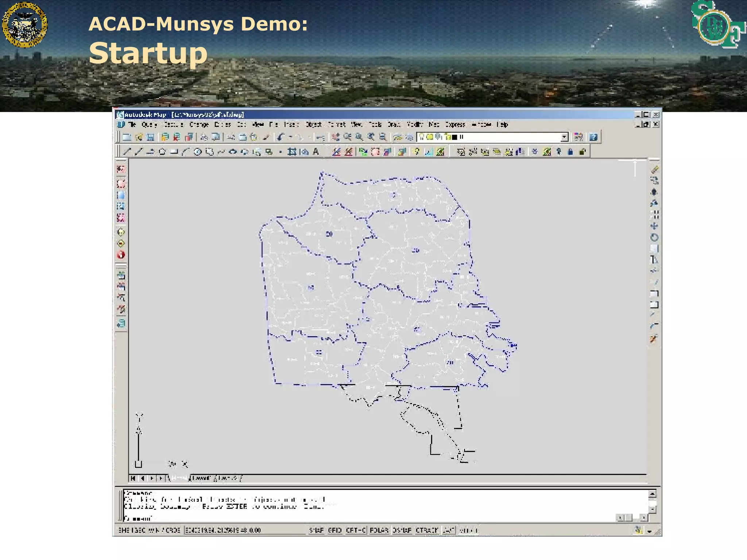Toggle POLAR tracking in status bar

379,530
